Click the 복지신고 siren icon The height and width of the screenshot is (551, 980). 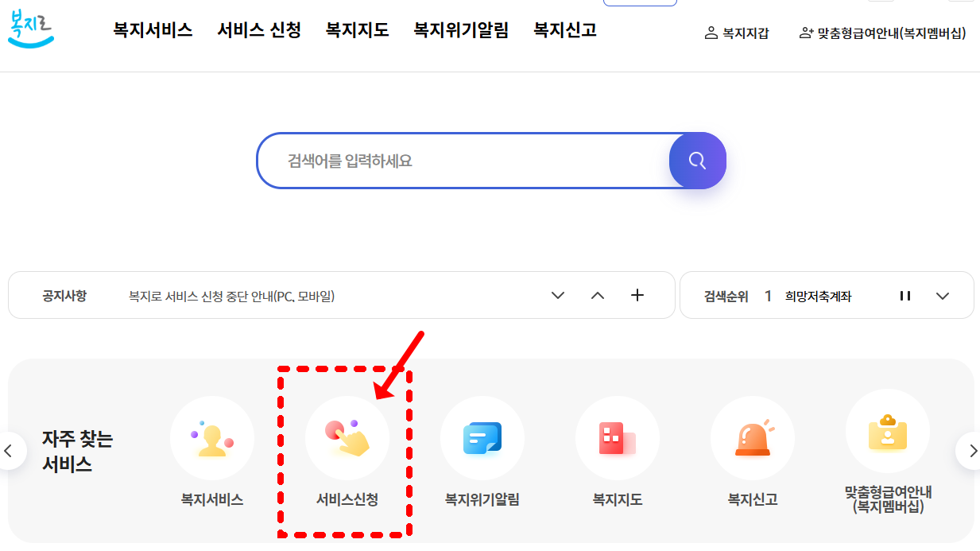(753, 438)
